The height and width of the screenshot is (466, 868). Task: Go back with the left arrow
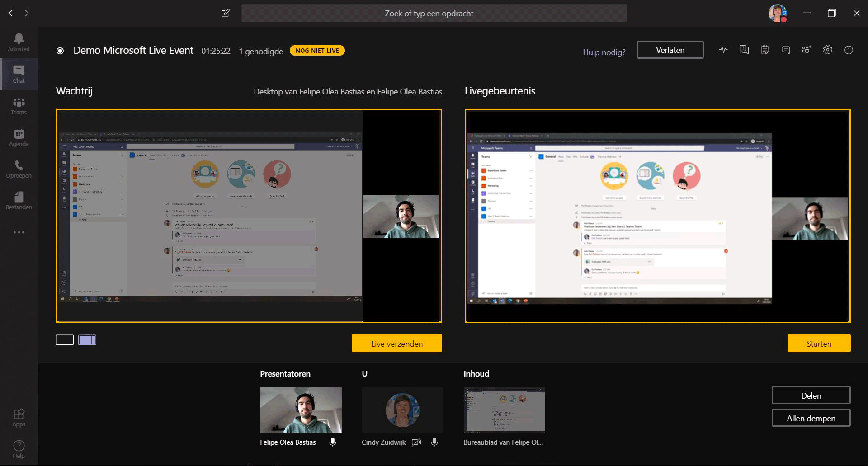click(x=11, y=13)
